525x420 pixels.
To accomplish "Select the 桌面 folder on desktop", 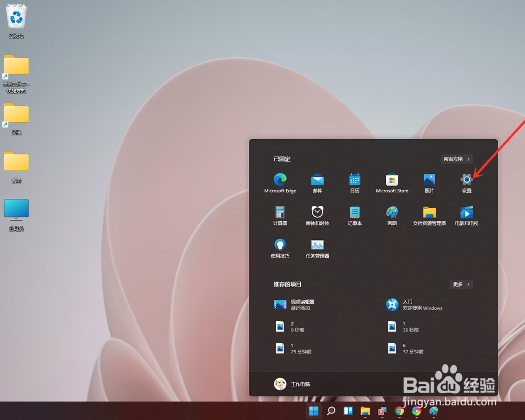I will point(16,167).
